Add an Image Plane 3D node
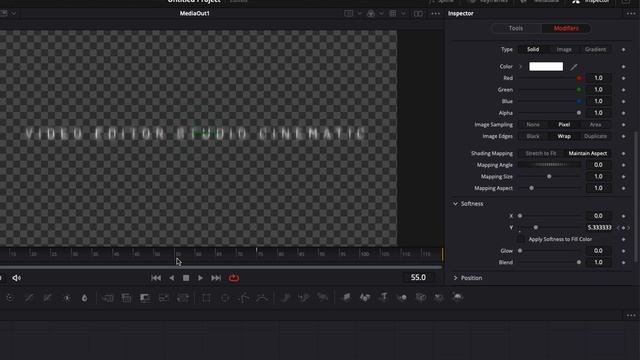This screenshot has width=640, height=360. tap(346, 298)
